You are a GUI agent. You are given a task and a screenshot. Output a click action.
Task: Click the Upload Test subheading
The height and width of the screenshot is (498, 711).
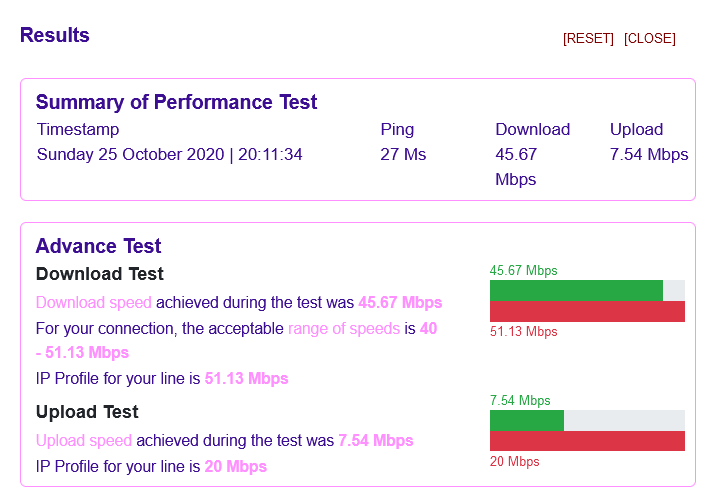coord(87,412)
